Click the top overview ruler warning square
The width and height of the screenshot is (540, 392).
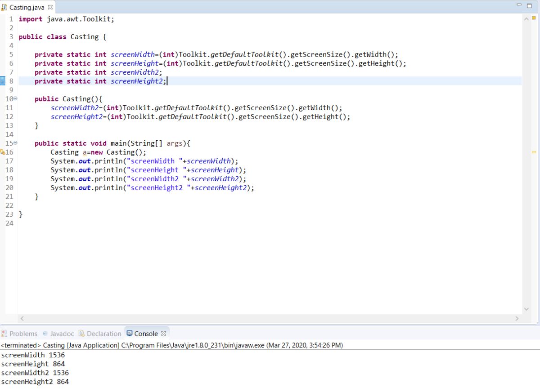pos(534,18)
